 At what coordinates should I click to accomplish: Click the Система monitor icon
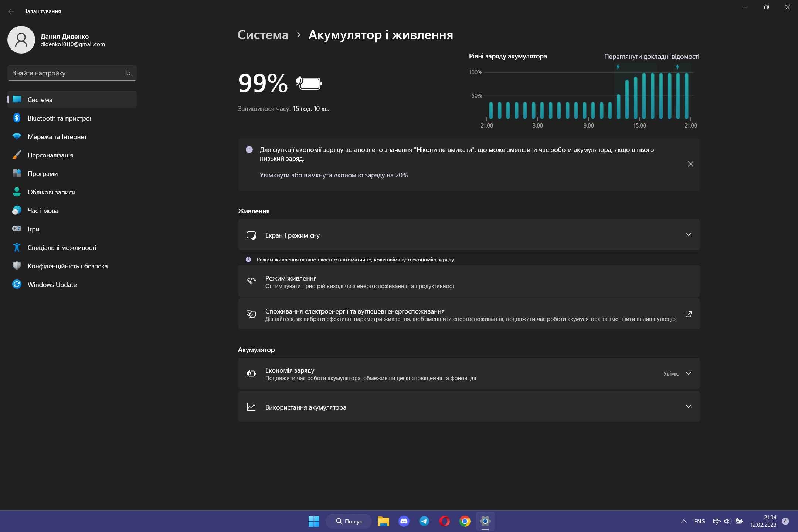[x=17, y=99]
